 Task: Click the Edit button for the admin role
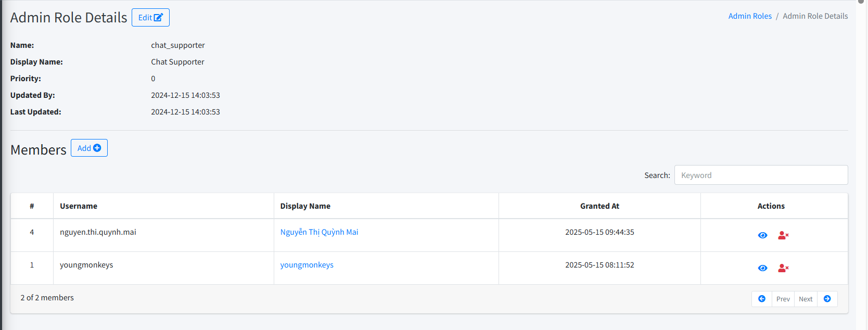[x=150, y=18]
